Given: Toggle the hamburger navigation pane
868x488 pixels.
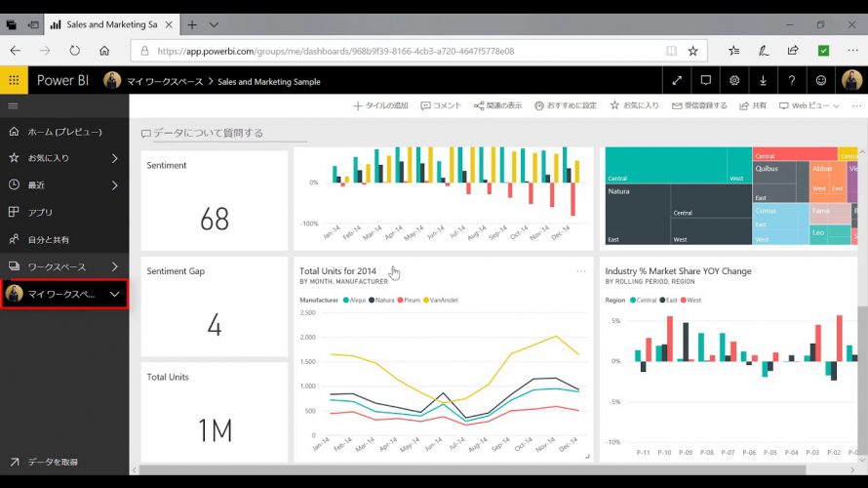Looking at the screenshot, I should click(13, 105).
